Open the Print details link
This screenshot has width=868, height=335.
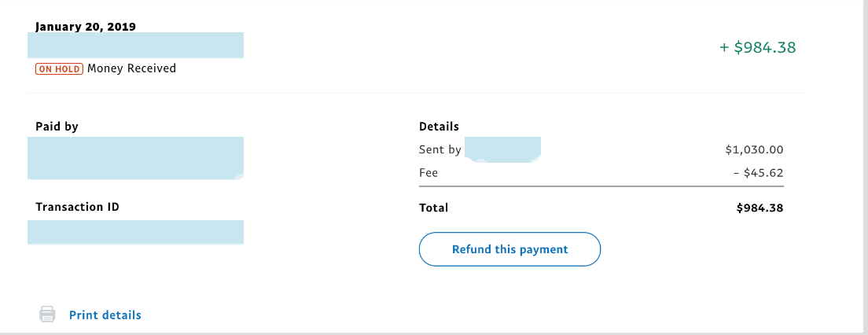tap(105, 315)
